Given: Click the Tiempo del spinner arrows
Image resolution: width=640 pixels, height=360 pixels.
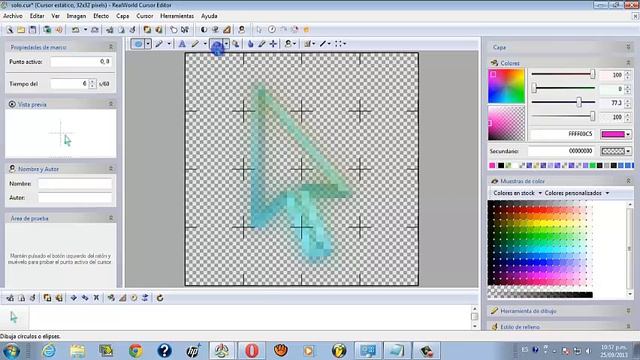Looking at the screenshot, I should pyautogui.click(x=92, y=84).
